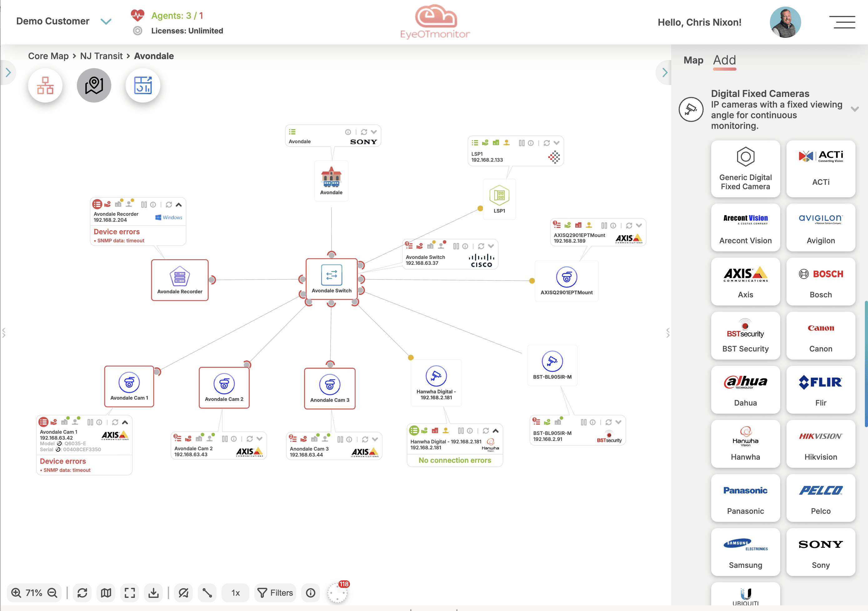Open the Filters button

tap(275, 593)
